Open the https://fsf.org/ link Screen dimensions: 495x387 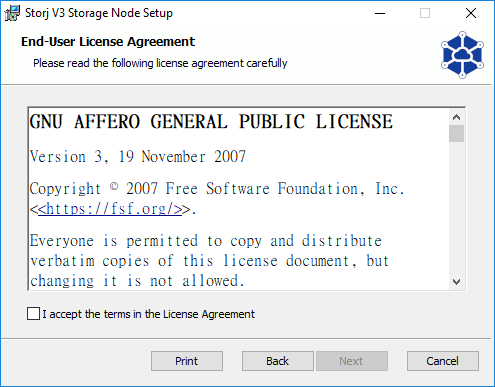click(110, 209)
